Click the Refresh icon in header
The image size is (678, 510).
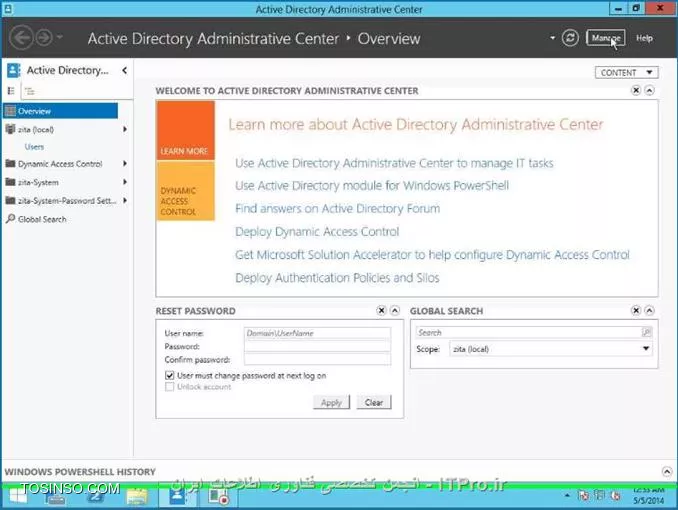(570, 38)
